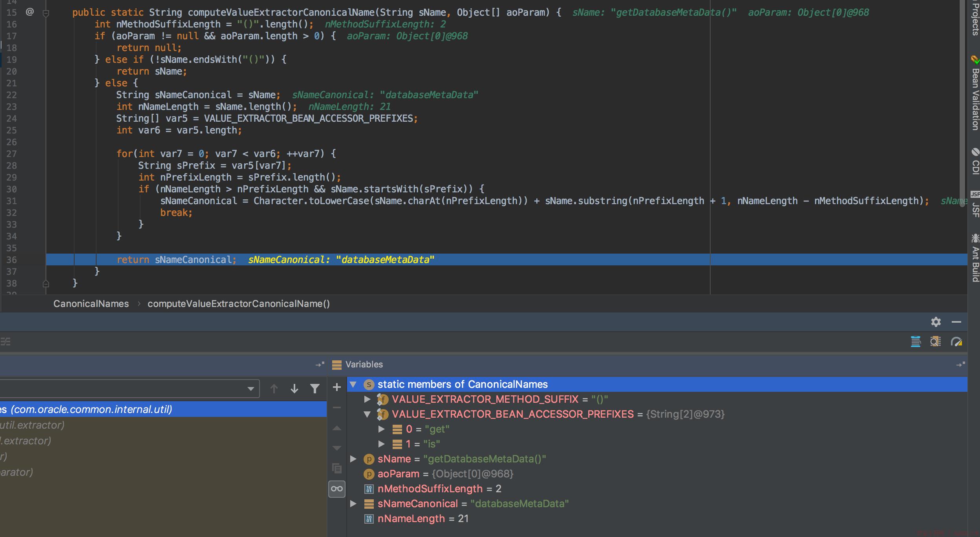Image resolution: width=980 pixels, height=537 pixels.
Task: Select the stack frame ending in "arator)"
Action: click(x=163, y=472)
